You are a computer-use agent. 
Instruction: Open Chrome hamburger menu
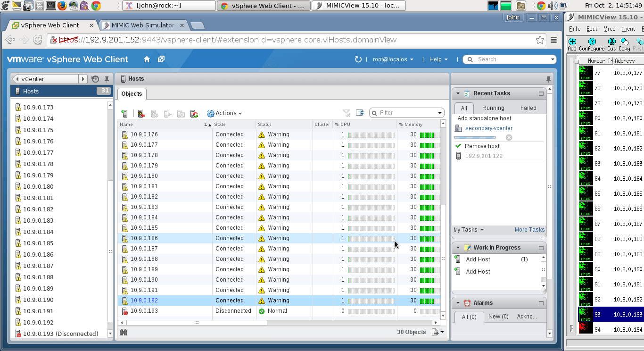[x=554, y=40]
